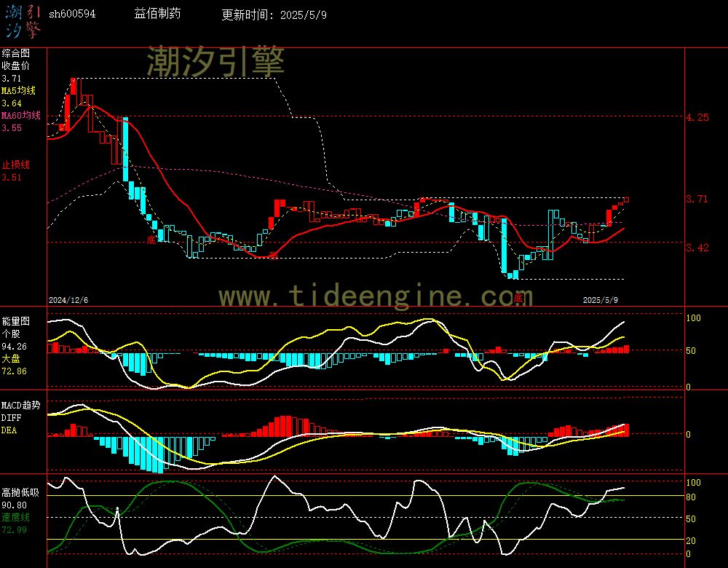Viewport: 728px width, 568px height.
Task: Click the 100 axis label in 能量图 panel
Action: pyautogui.click(x=693, y=318)
